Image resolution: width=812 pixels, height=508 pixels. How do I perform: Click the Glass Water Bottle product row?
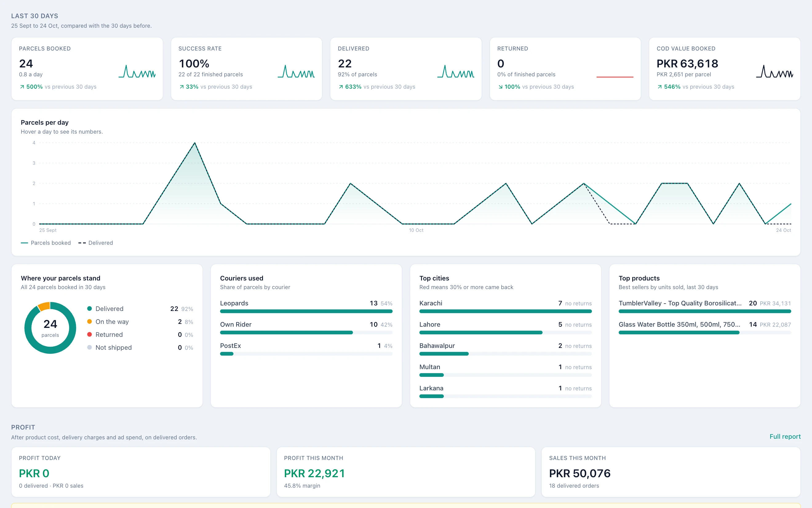tap(705, 328)
